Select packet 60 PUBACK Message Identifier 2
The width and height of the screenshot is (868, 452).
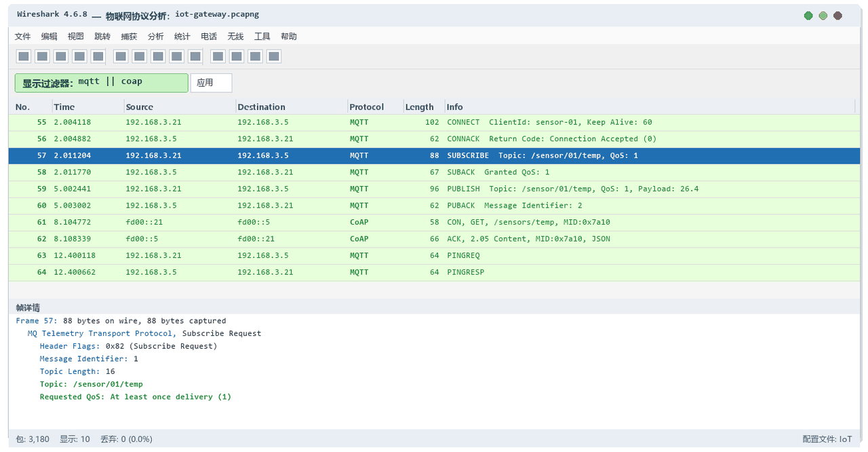434,206
